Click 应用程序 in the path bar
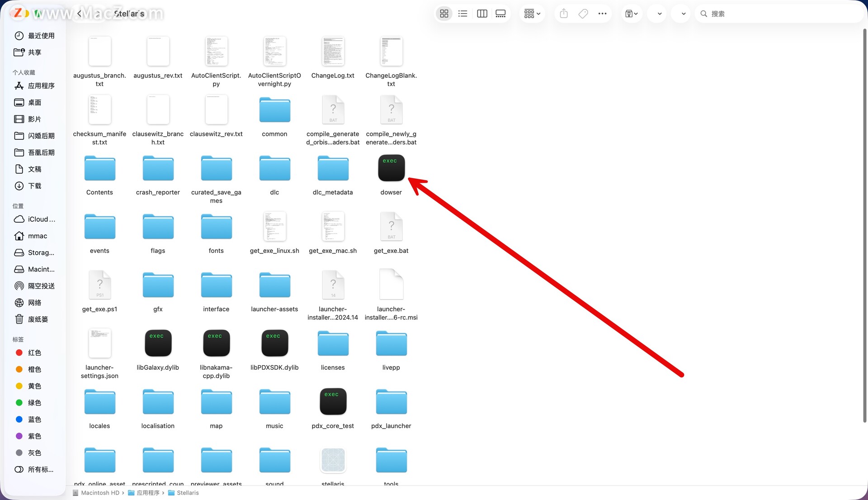Image resolution: width=868 pixels, height=500 pixels. 147,493
